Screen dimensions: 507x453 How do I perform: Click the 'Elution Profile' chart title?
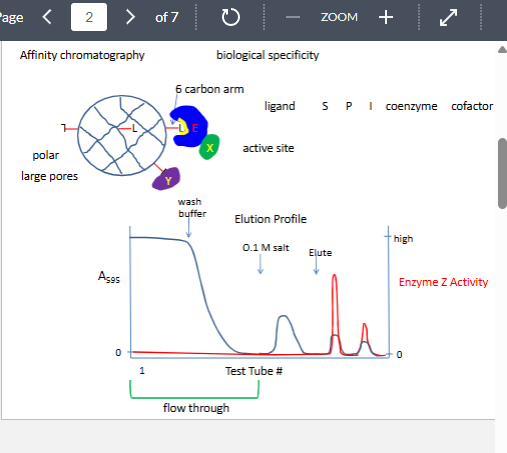click(x=270, y=219)
